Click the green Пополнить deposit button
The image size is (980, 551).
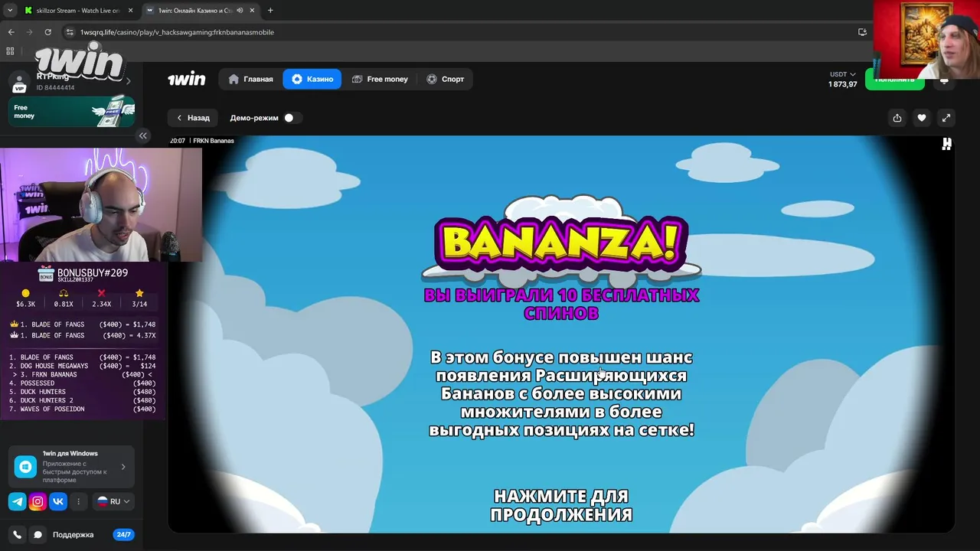[895, 80]
